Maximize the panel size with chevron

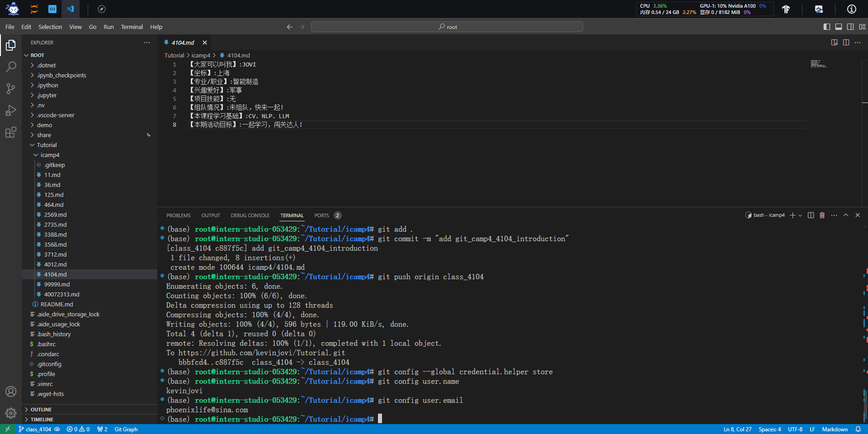pos(846,215)
